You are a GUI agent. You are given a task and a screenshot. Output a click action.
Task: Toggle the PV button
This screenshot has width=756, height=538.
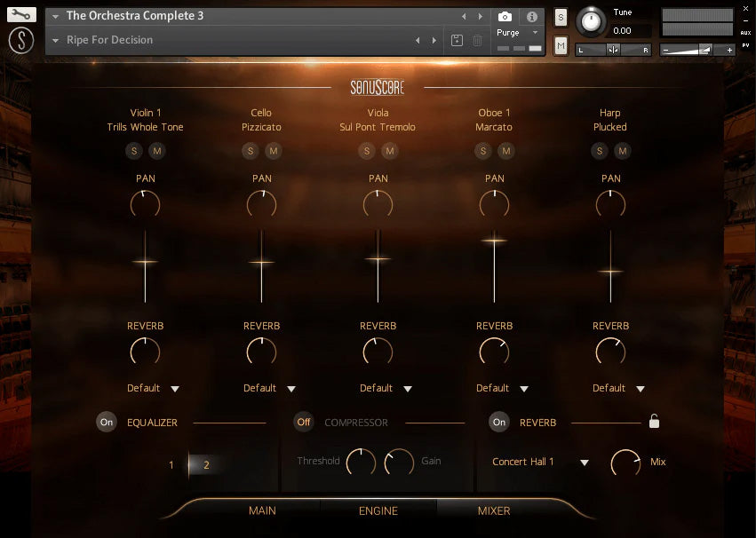tap(745, 45)
